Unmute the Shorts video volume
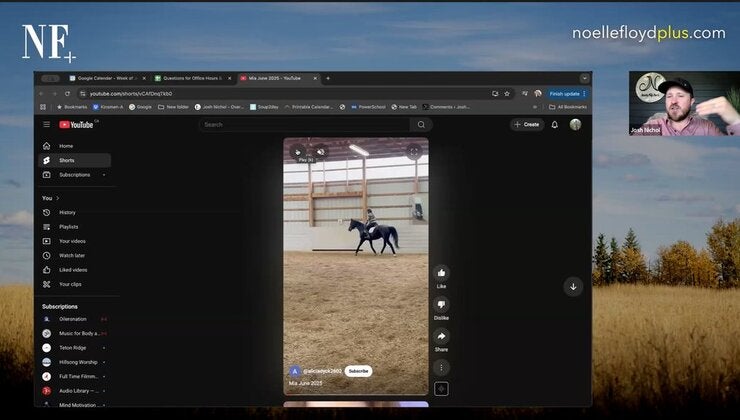 (x=320, y=151)
